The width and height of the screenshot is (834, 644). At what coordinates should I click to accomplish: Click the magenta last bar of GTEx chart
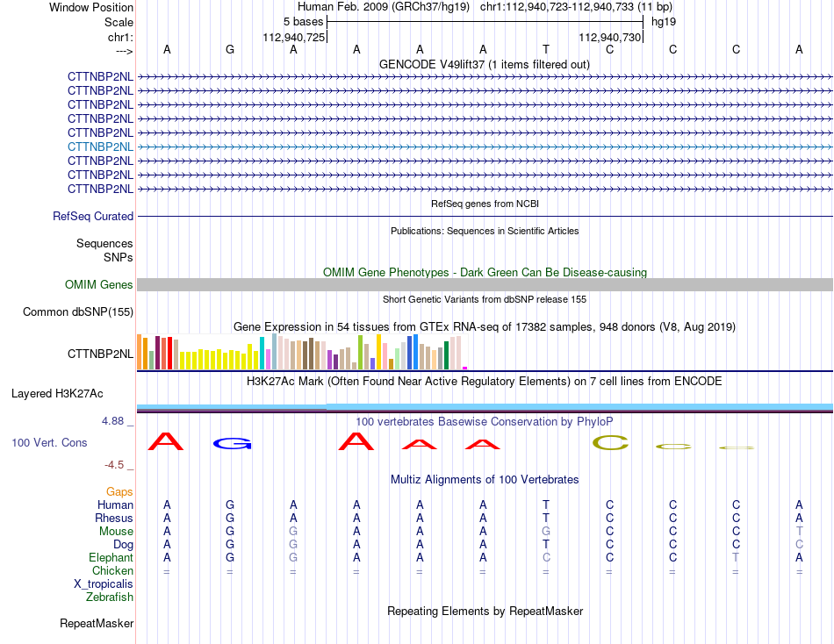[465, 368]
